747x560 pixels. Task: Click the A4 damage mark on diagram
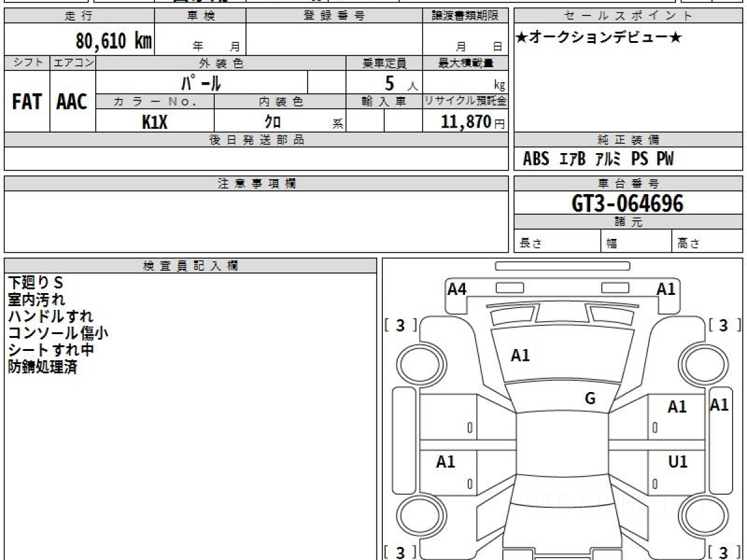(x=457, y=289)
